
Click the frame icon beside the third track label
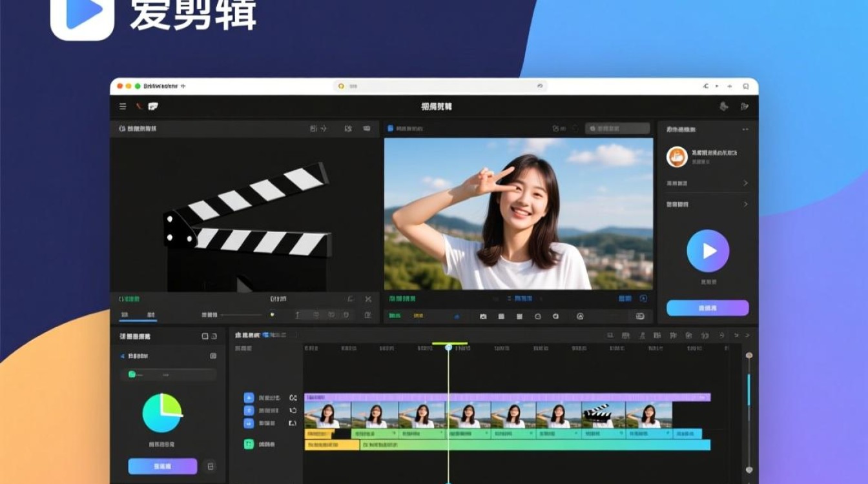293,423
